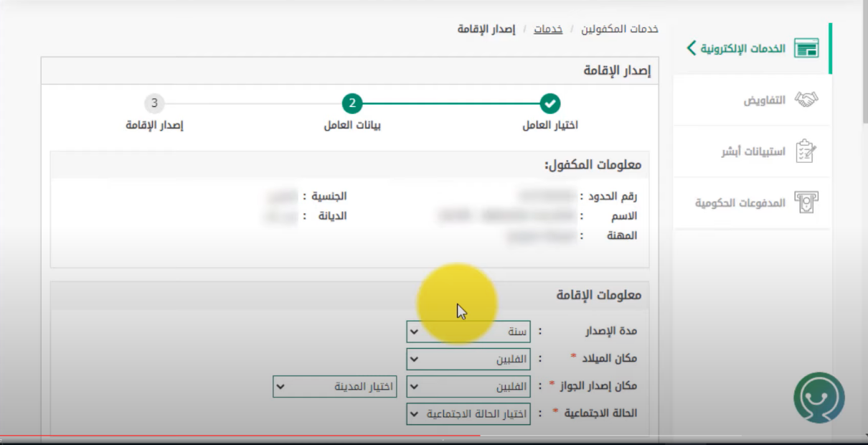
Task: Click step 3 circle إصدار الإقامة
Action: coord(154,103)
